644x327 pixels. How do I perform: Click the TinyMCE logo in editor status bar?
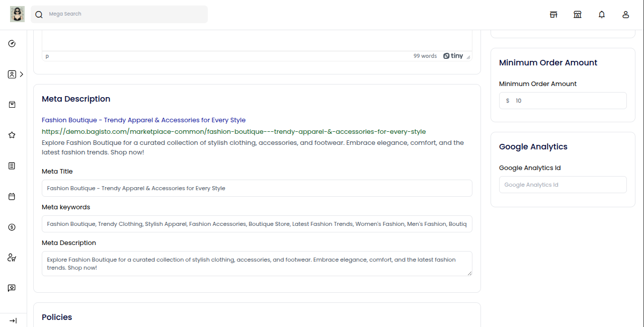pos(453,56)
